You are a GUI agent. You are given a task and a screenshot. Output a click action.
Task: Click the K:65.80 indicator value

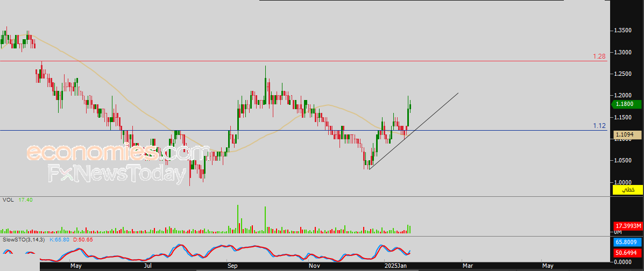[x=60, y=239]
